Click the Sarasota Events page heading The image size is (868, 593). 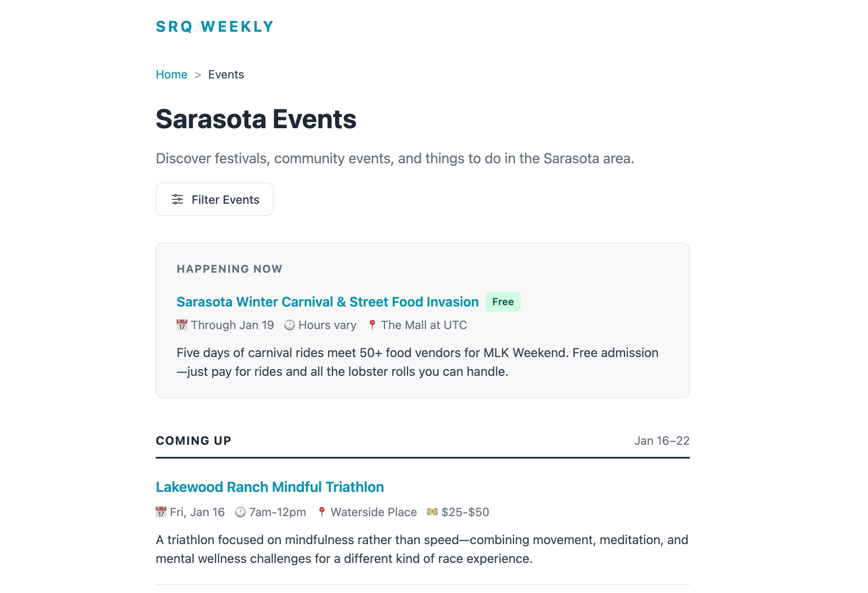(256, 119)
